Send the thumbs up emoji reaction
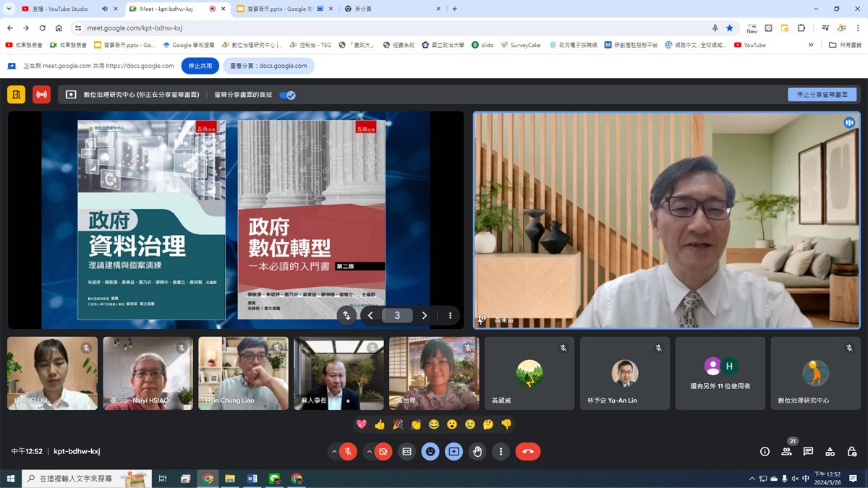Image resolution: width=868 pixels, height=488 pixels. coord(379,424)
